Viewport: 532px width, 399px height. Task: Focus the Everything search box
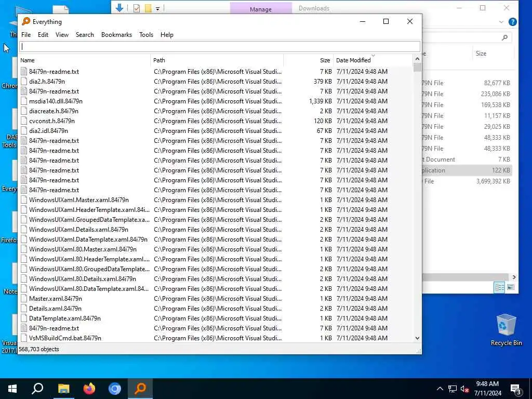point(220,47)
